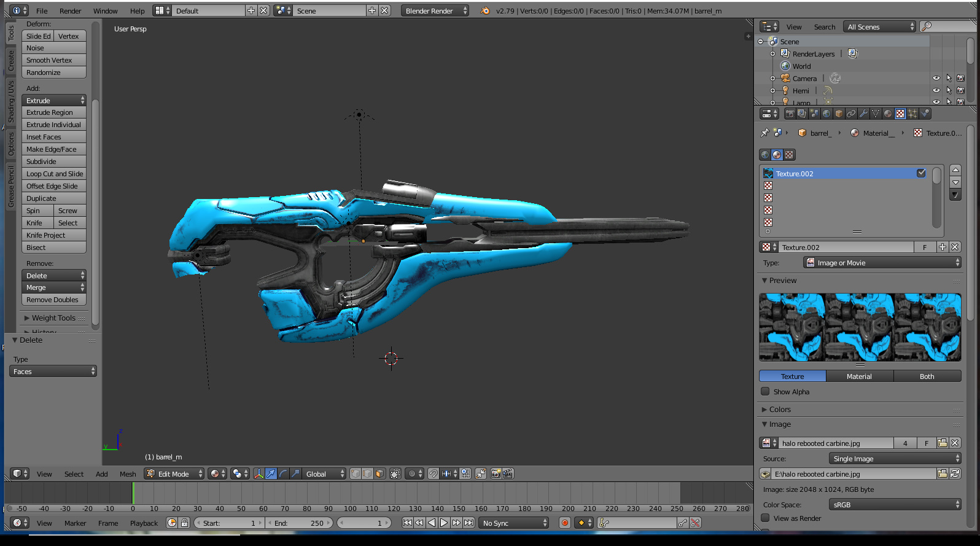This screenshot has width=980, height=546.
Task: Open the File menu
Action: pos(42,10)
